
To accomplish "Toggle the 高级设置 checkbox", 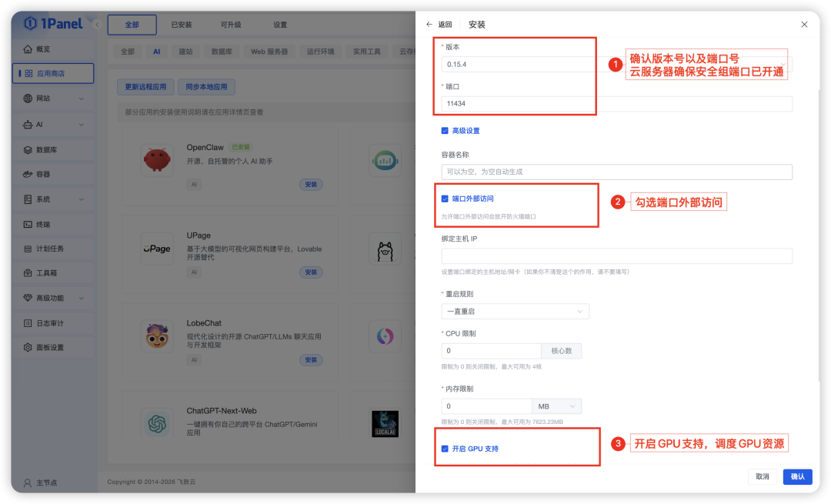I will point(445,131).
